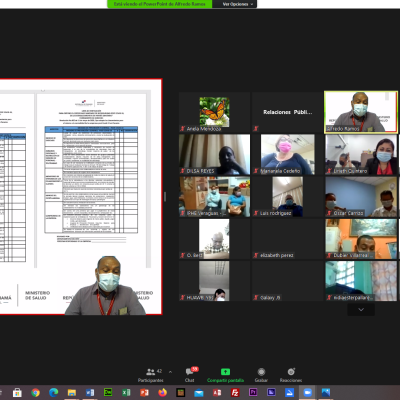The width and height of the screenshot is (400, 400).
Task: Open the Participantes panel
Action: 151,375
